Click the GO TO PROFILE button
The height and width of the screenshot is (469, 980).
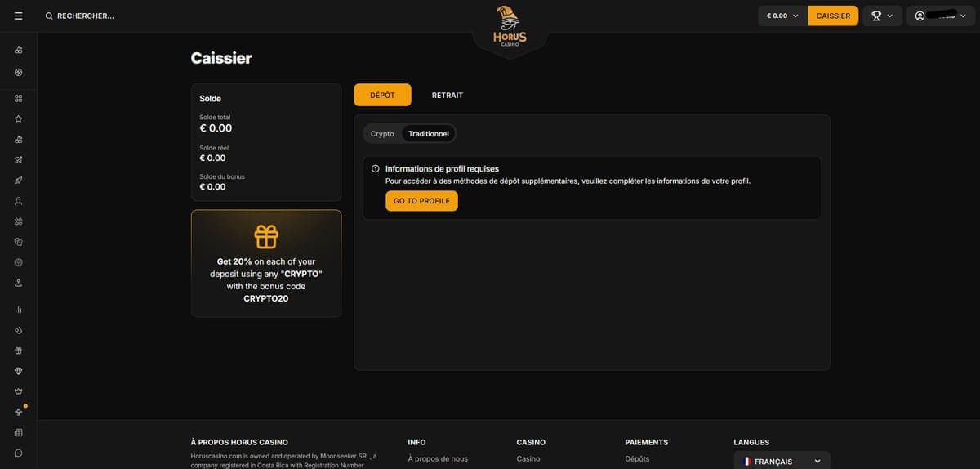pyautogui.click(x=421, y=201)
